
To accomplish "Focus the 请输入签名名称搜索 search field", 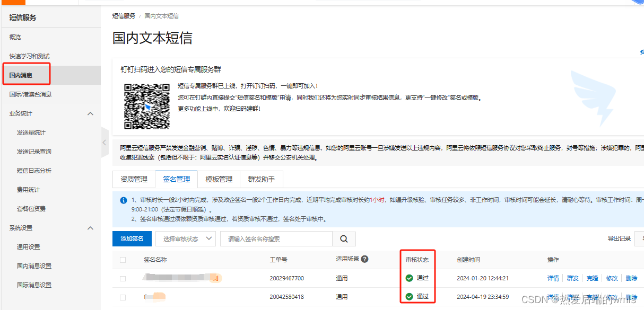I will 276,239.
